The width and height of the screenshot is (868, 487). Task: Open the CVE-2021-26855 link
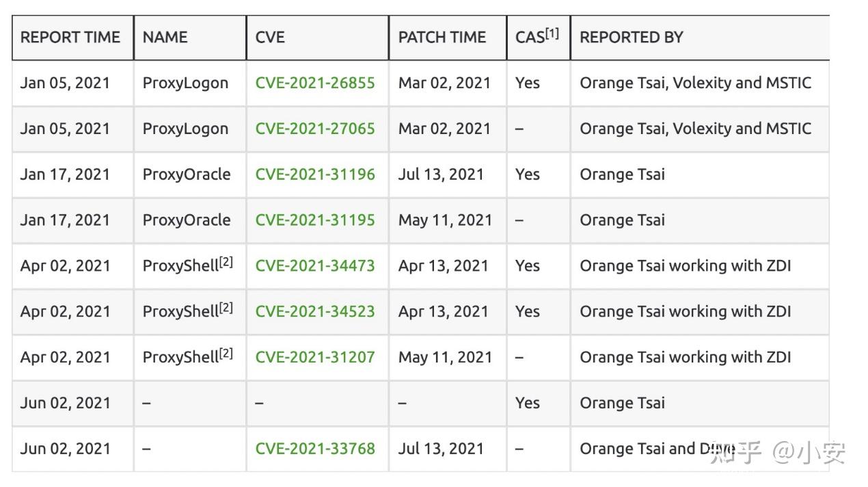(x=314, y=83)
